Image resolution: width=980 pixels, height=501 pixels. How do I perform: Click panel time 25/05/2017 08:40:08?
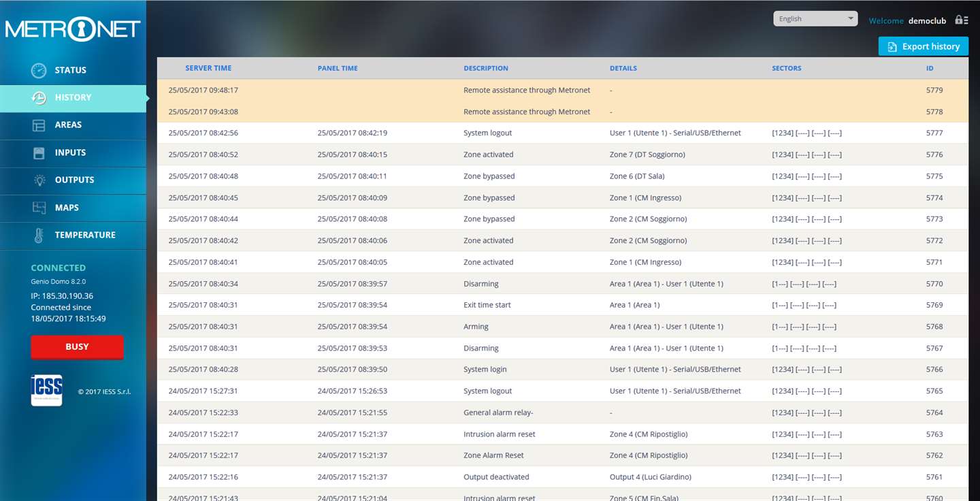point(353,219)
